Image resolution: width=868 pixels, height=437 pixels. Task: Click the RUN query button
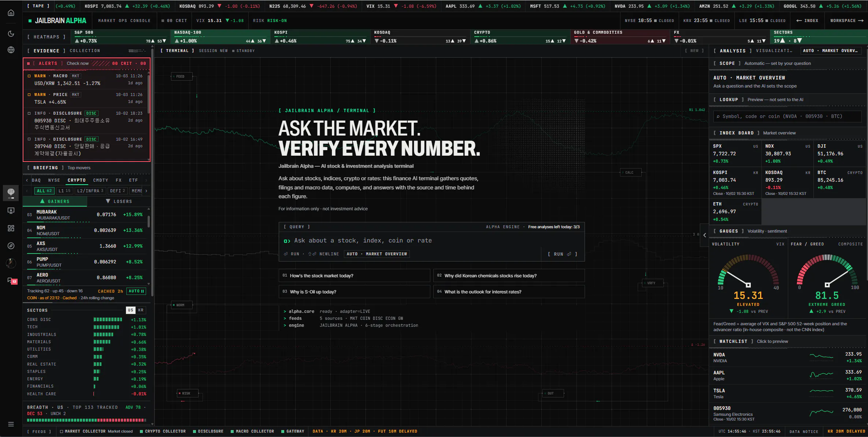[563, 254]
